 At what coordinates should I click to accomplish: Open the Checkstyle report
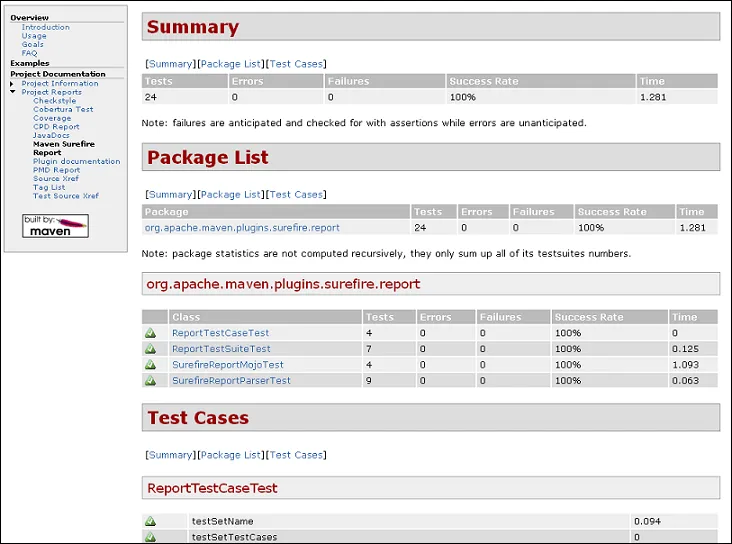(x=54, y=101)
